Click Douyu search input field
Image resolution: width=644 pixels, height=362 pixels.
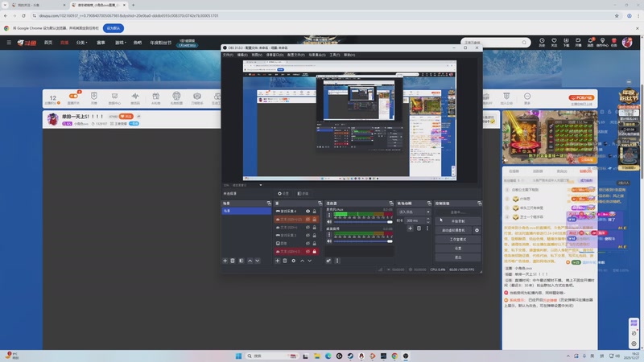point(491,43)
